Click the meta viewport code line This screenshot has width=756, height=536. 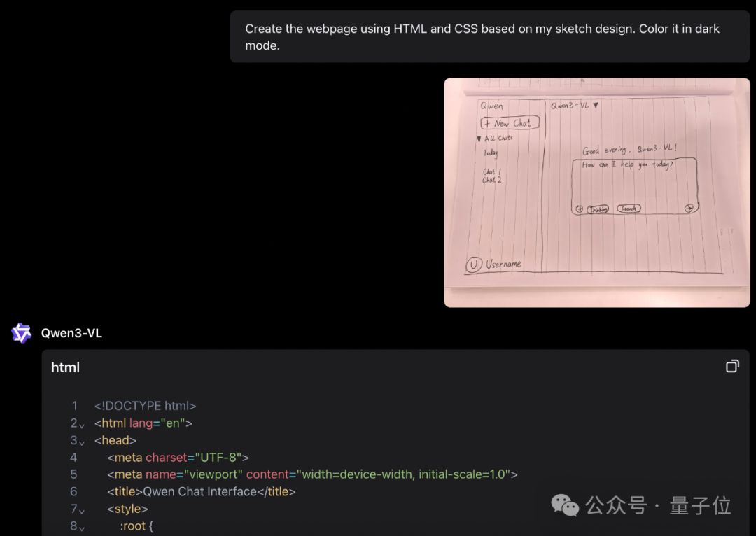tap(312, 474)
